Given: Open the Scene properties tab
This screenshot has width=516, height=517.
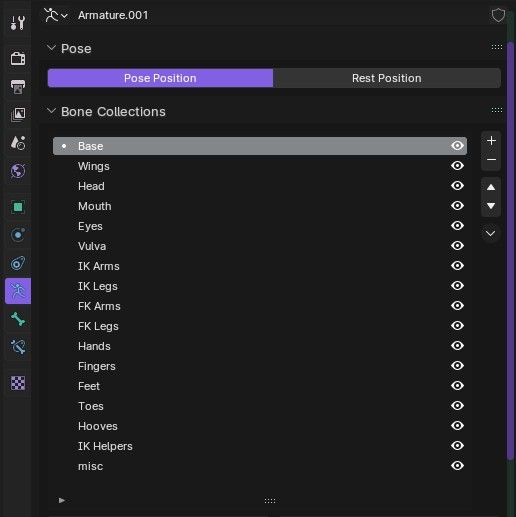Looking at the screenshot, I should coord(18,143).
